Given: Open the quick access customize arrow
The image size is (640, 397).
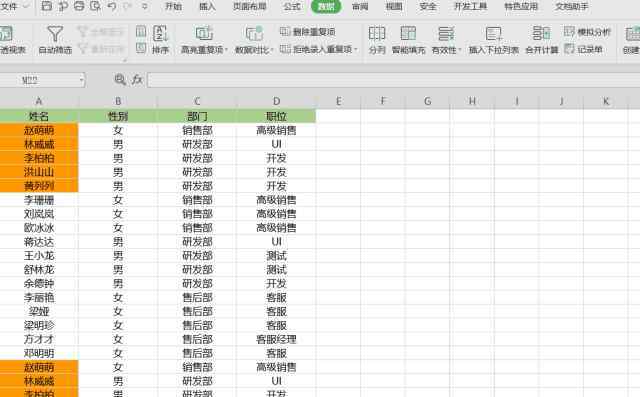Looking at the screenshot, I should [x=144, y=7].
